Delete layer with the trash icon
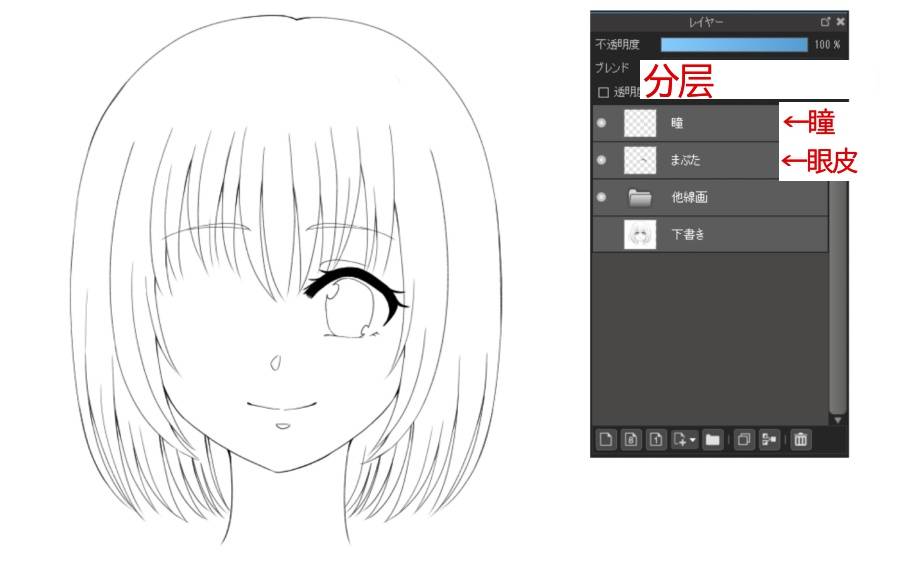The width and height of the screenshot is (900, 562). pyautogui.click(x=801, y=440)
